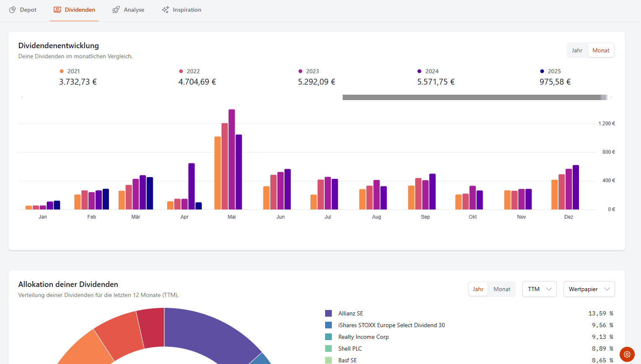The image size is (641, 364).
Task: Click the 13,59 % allocation value
Action: [601, 313]
